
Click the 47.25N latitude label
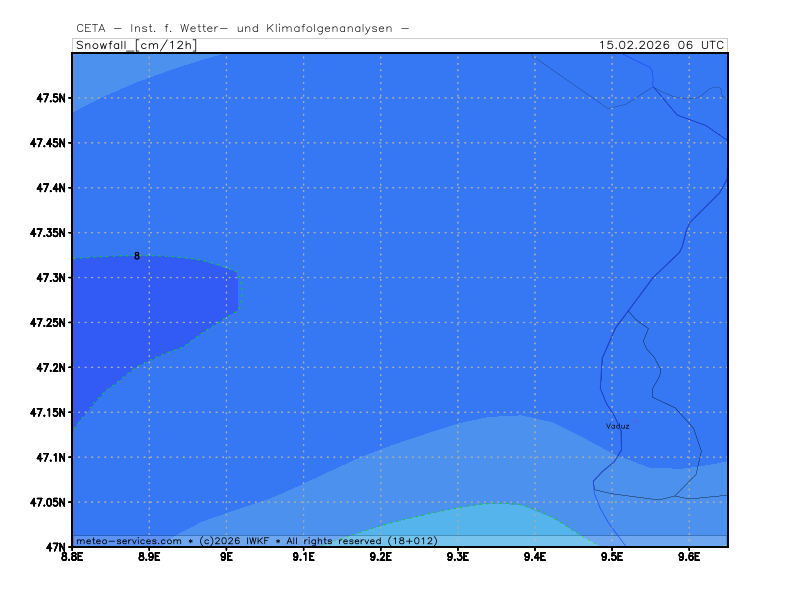pos(46,323)
